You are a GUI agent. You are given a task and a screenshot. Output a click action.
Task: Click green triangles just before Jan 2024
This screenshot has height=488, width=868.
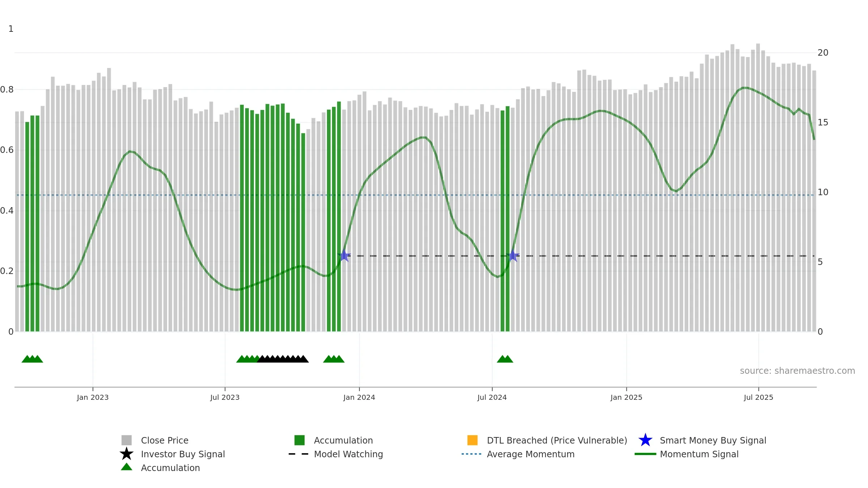334,359
